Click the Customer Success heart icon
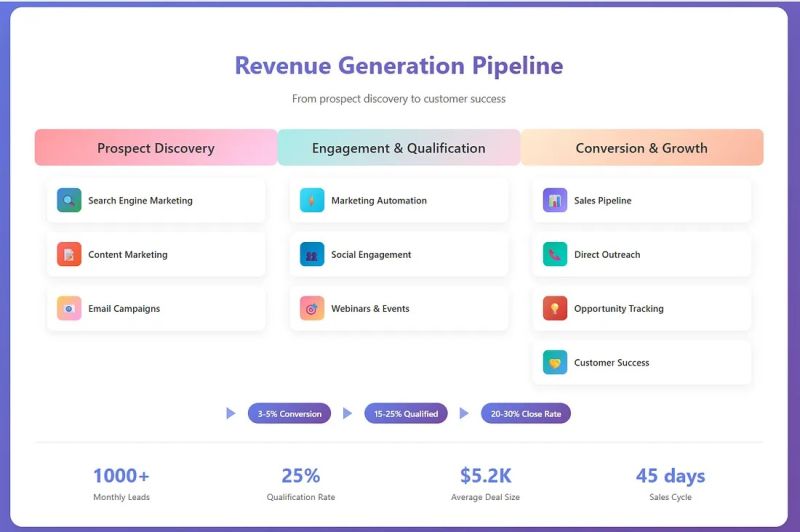This screenshot has height=532, width=800. click(555, 363)
